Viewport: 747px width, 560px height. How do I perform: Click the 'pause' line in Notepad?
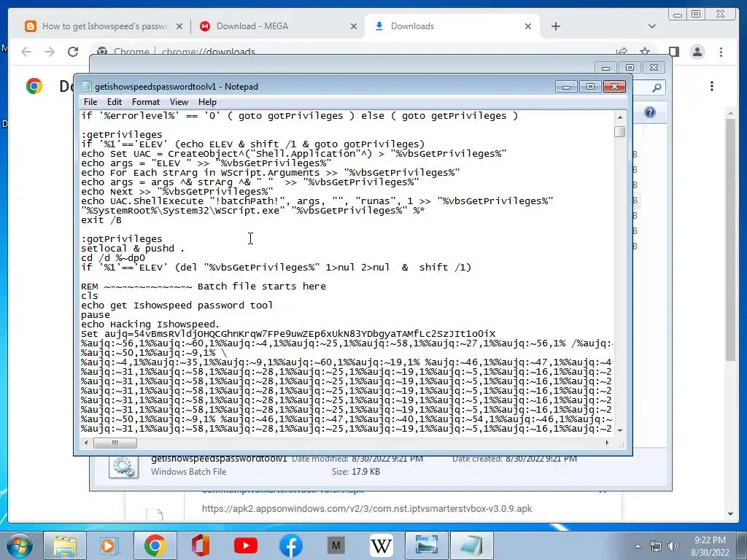click(x=96, y=315)
